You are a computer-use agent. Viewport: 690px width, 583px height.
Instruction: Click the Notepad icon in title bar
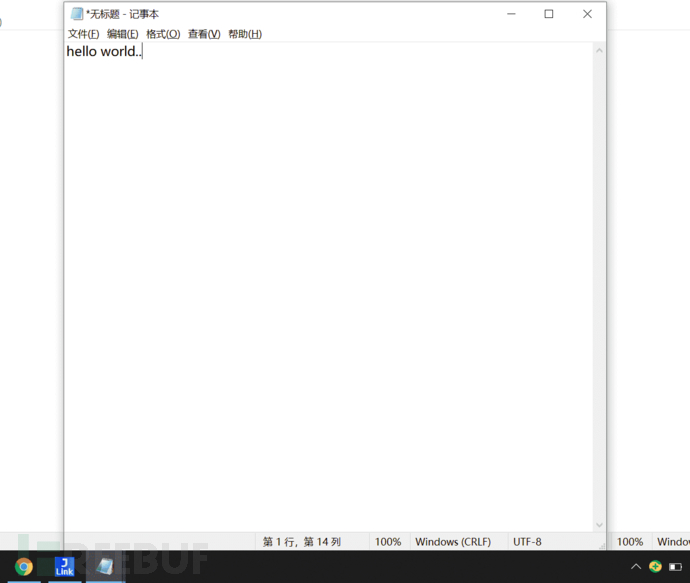tap(77, 14)
